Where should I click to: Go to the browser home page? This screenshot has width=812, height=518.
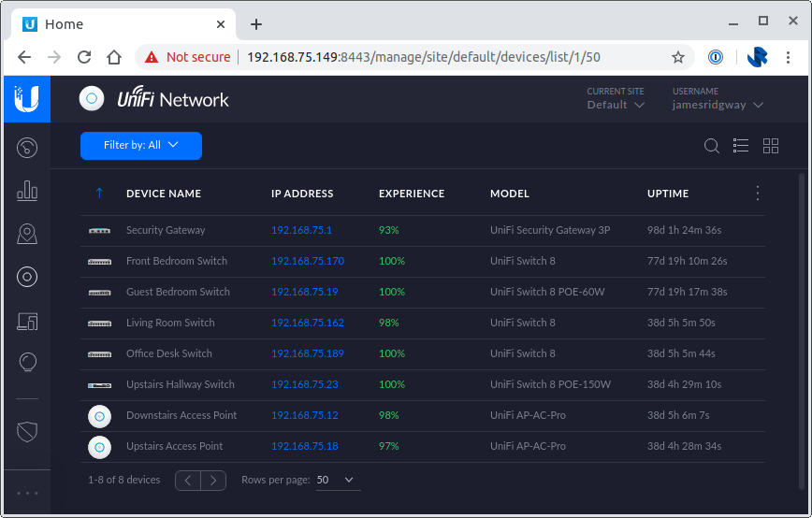click(114, 57)
